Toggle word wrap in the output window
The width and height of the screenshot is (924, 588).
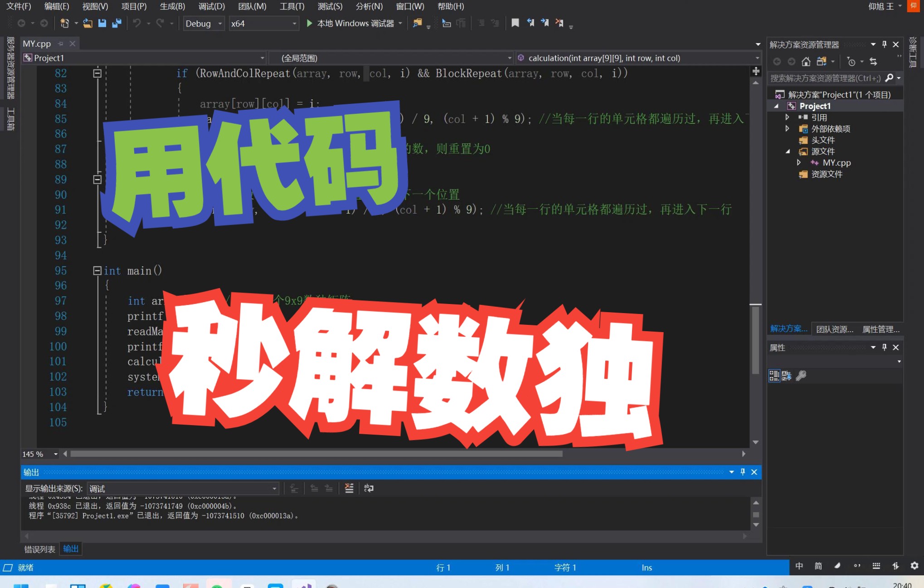click(x=369, y=488)
